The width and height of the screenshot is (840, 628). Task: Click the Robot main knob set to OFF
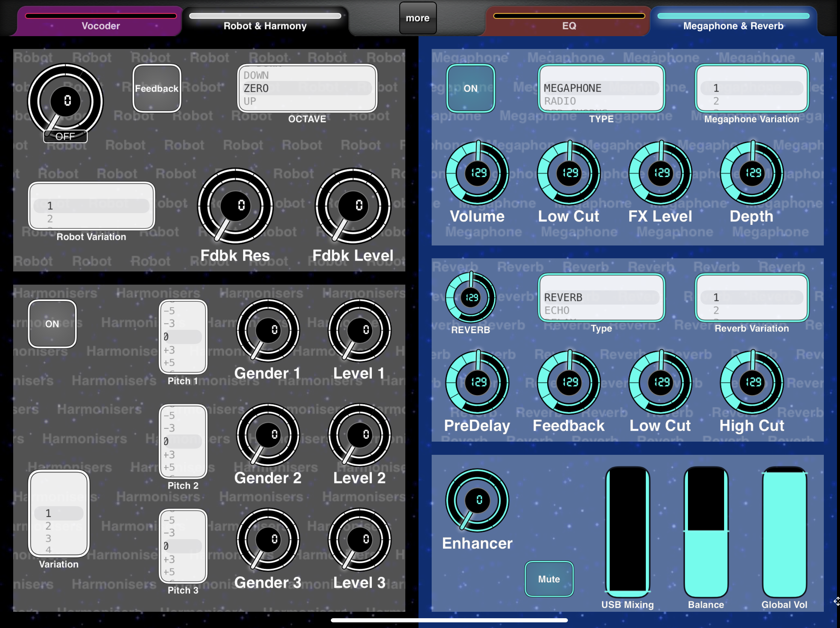(x=65, y=101)
